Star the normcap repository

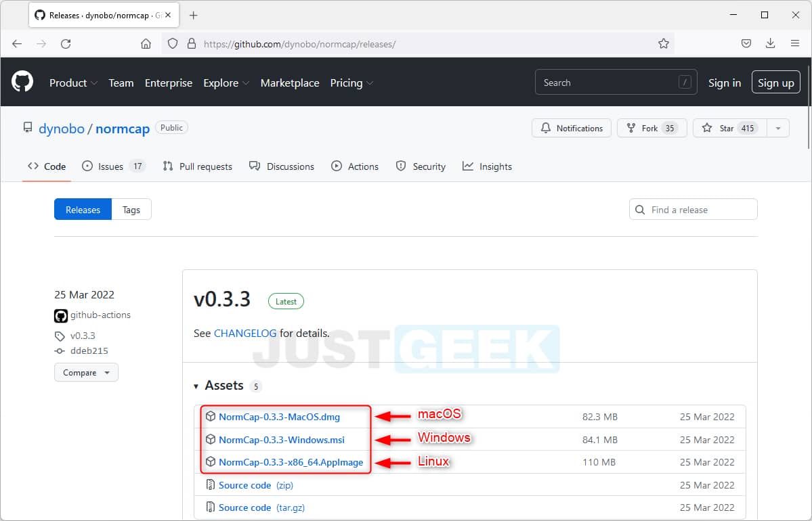(730, 128)
